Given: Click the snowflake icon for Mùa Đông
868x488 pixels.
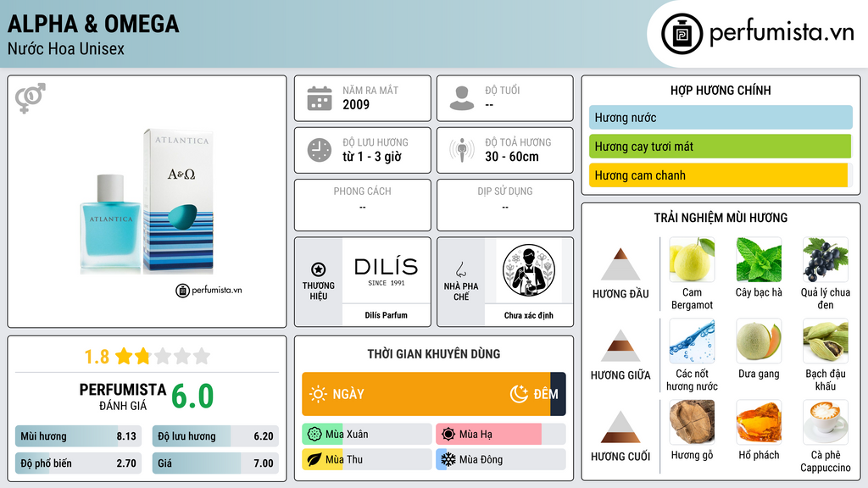Looking at the screenshot, I should [448, 459].
